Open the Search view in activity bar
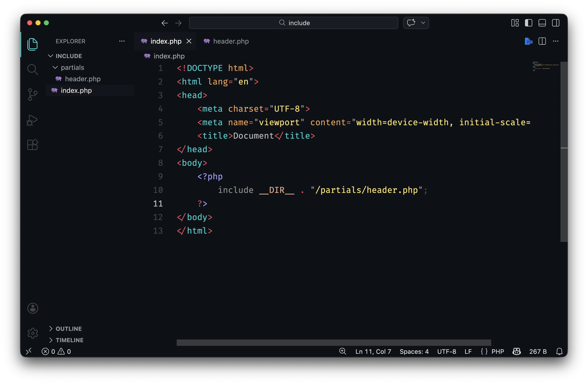The width and height of the screenshot is (588, 384). pyautogui.click(x=32, y=69)
